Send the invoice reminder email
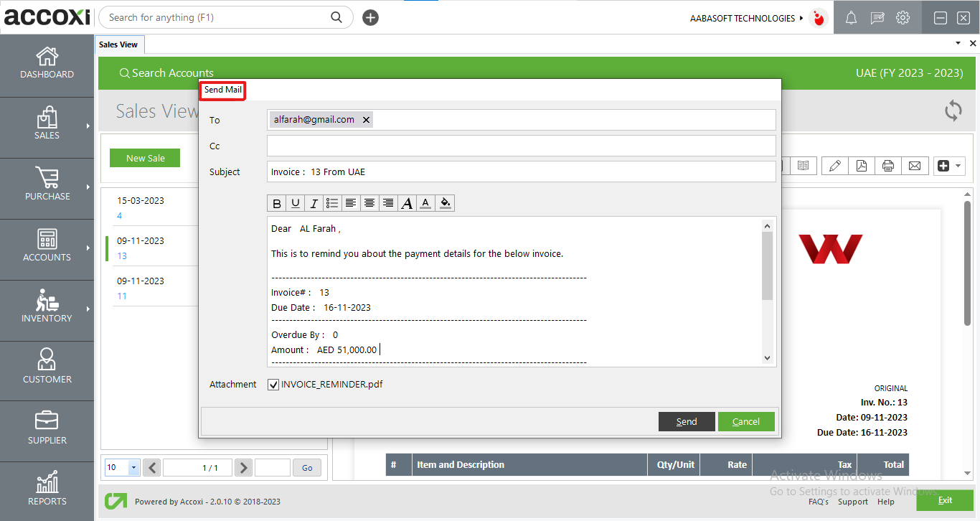Viewport: 980px width, 521px height. coord(686,421)
